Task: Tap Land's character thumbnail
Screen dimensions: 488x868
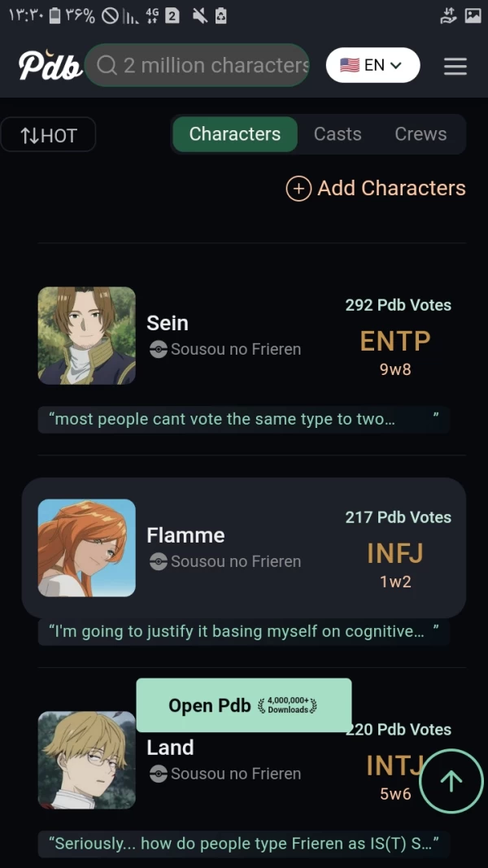Action: click(x=86, y=760)
